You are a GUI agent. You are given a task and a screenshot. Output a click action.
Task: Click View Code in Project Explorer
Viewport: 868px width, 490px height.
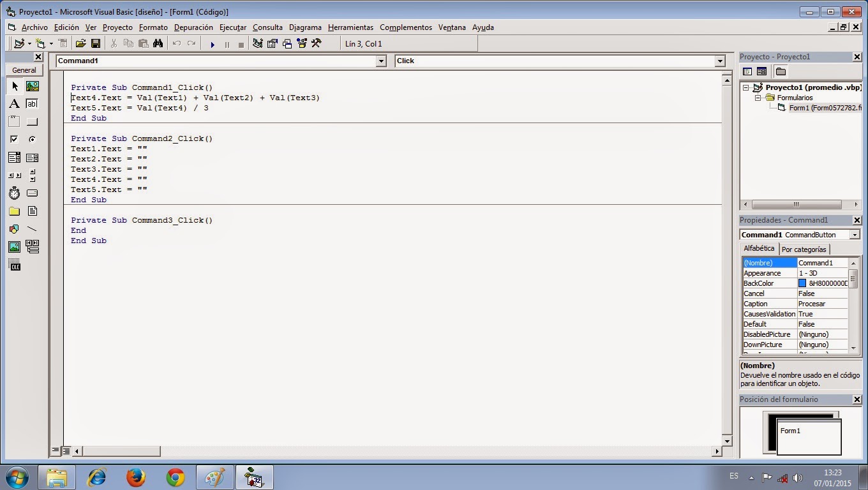(x=749, y=71)
